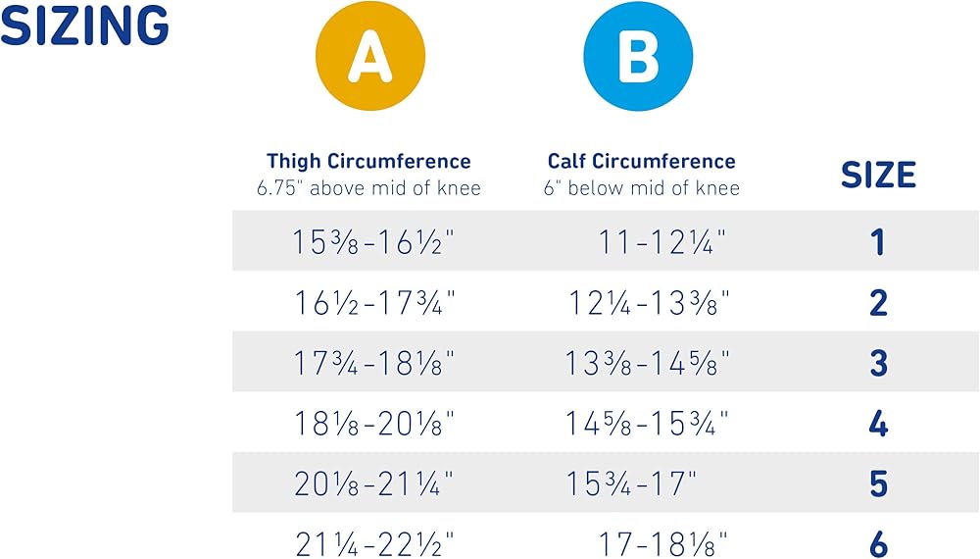Select the Thigh Circumference column header
Image resolution: width=980 pixels, height=559 pixels.
tap(368, 162)
